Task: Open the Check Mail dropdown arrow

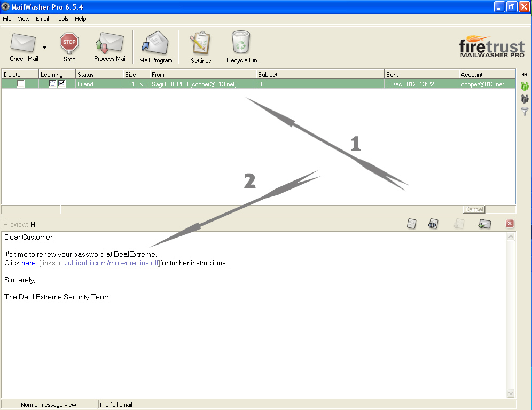Action: (x=44, y=48)
